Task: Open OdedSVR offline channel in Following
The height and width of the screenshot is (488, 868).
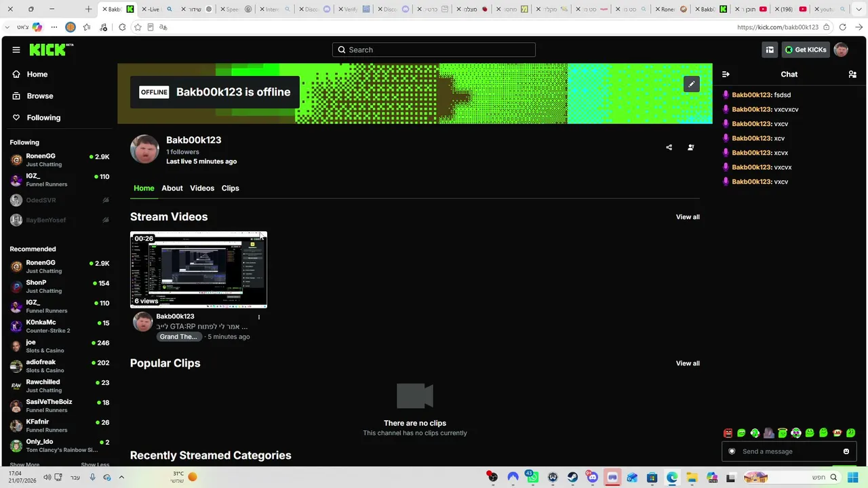Action: point(60,201)
